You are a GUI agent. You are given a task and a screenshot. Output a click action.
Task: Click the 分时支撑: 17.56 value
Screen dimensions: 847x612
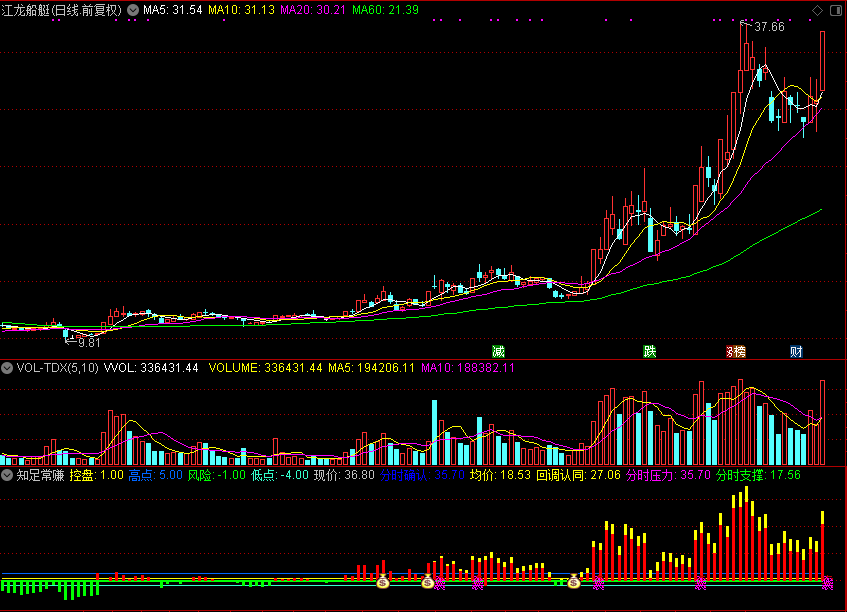pos(758,475)
